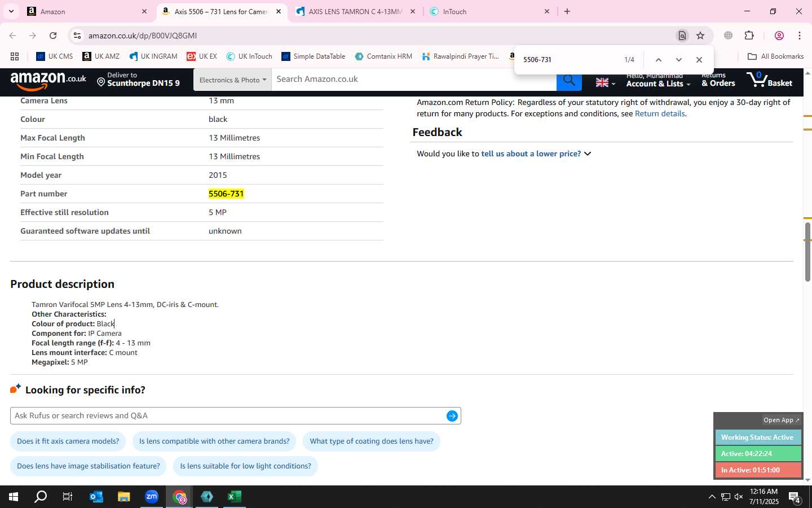Focus the Amazon search input field
This screenshot has width=812, height=508.
click(x=414, y=80)
